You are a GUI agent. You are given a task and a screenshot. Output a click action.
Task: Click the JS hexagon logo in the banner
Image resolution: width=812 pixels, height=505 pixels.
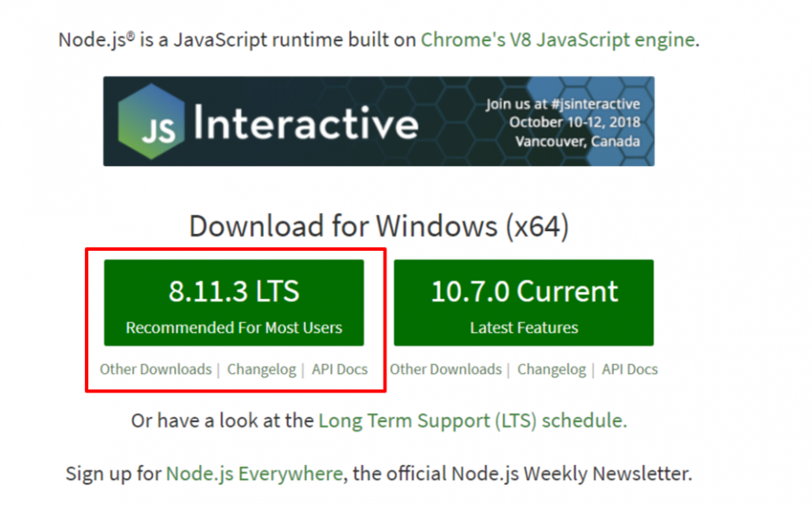pyautogui.click(x=151, y=121)
